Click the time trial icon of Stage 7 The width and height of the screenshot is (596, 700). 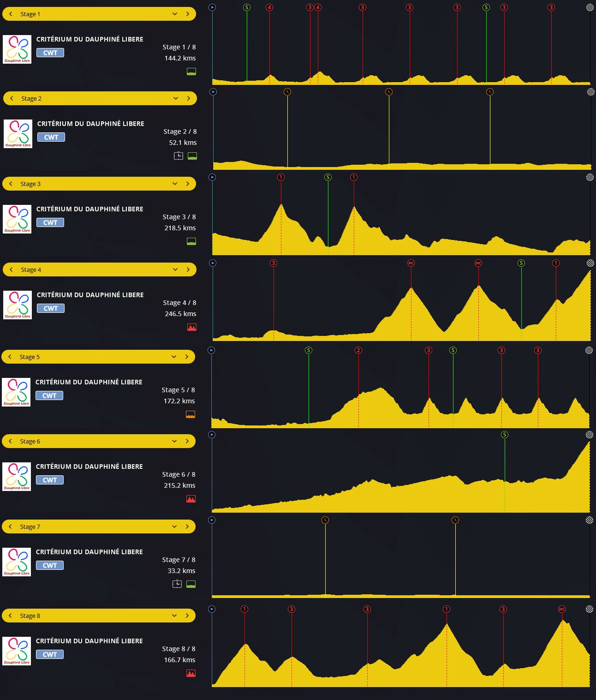click(177, 584)
